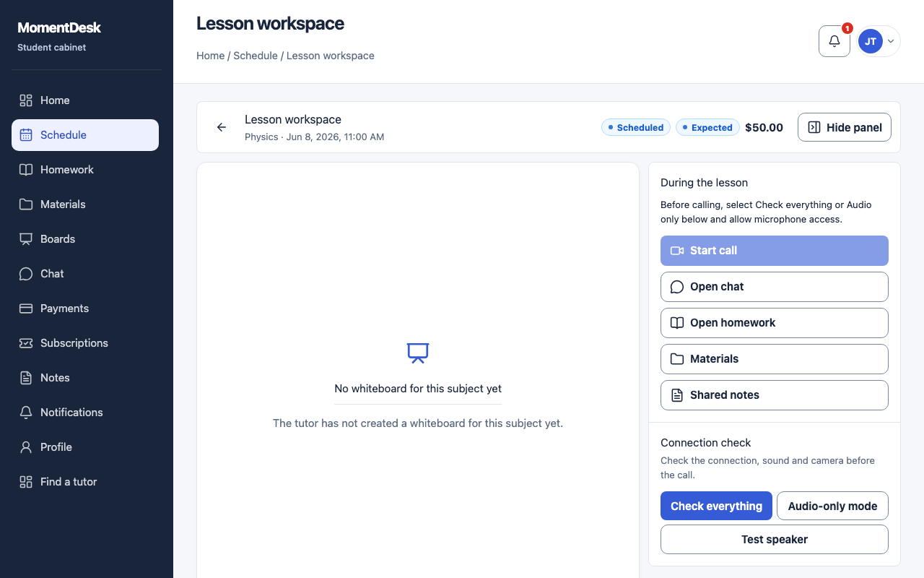Screen dimensions: 924x578
Task: Open notifications bell in the header
Action: pos(834,41)
